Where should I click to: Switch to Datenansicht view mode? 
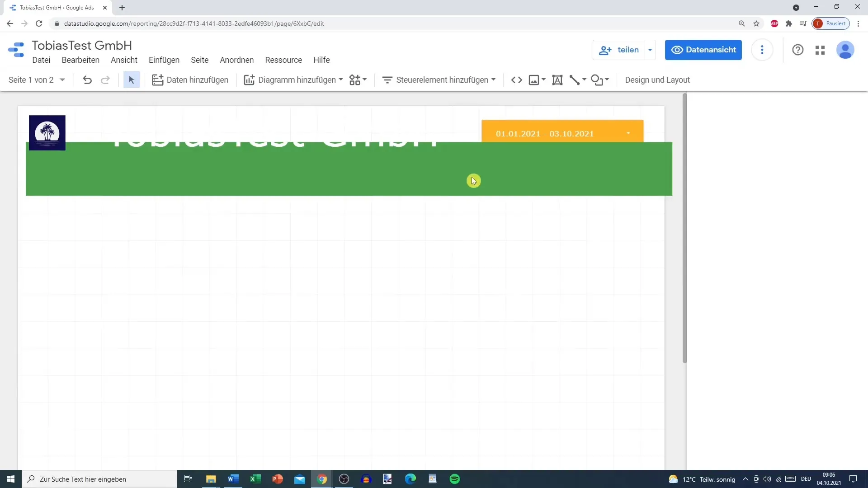pyautogui.click(x=703, y=50)
